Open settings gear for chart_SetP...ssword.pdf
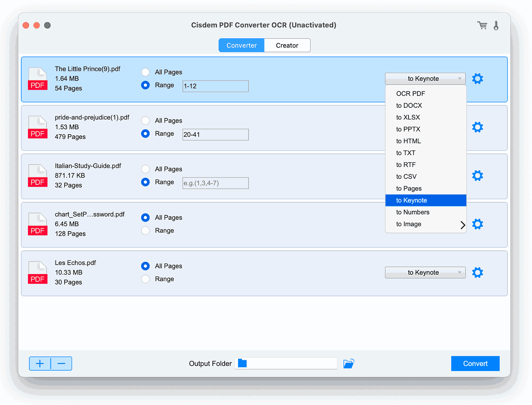Screen dimensions: 532x405 pyautogui.click(x=477, y=224)
